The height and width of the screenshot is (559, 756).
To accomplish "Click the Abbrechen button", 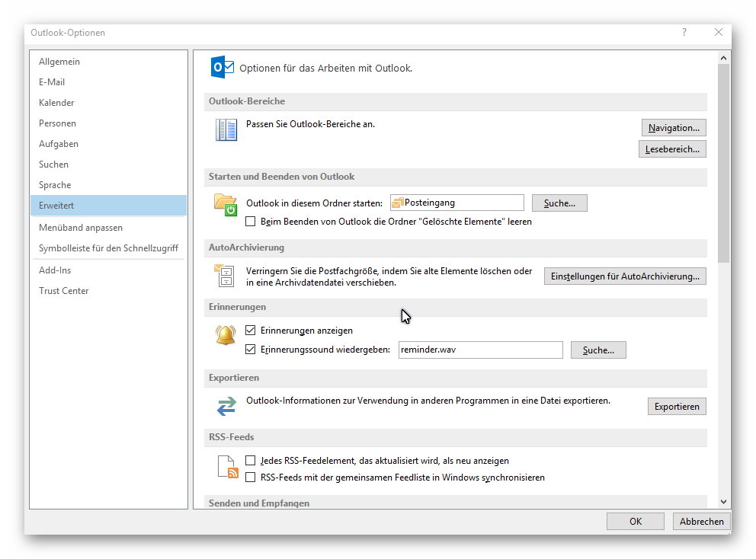I will [x=702, y=522].
